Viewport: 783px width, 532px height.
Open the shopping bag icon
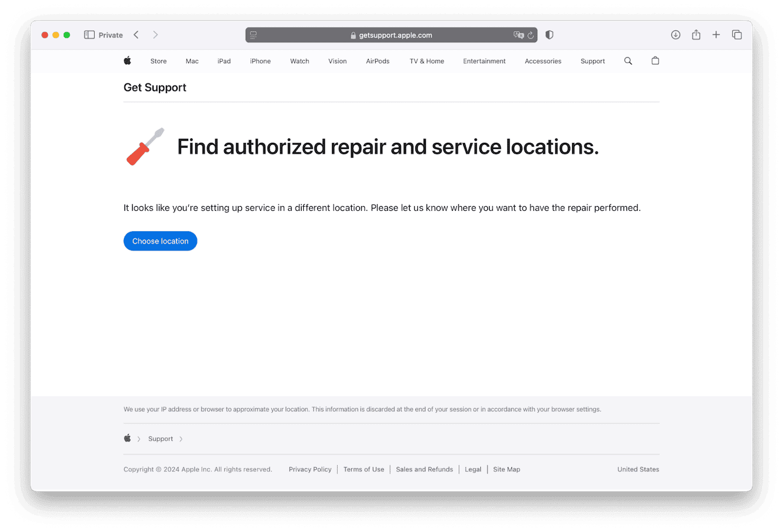[655, 61]
